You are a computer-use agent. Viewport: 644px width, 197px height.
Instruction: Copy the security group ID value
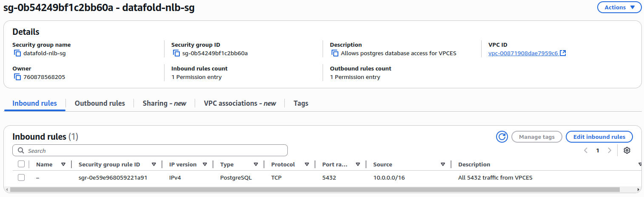click(x=176, y=53)
